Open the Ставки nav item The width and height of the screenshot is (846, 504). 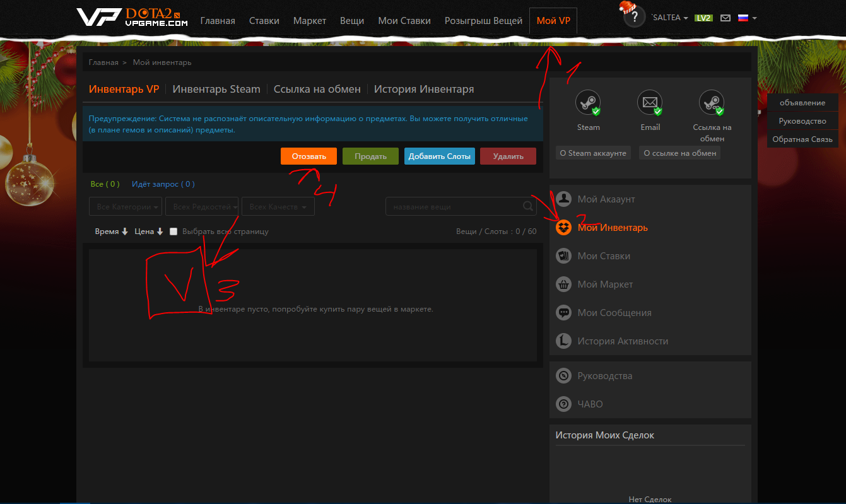264,21
